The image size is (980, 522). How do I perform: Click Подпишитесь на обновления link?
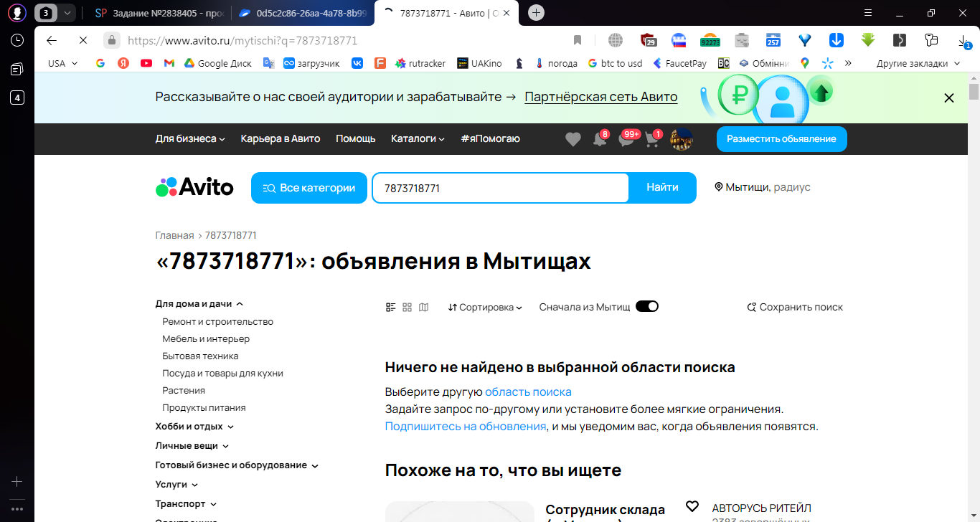[x=466, y=426]
